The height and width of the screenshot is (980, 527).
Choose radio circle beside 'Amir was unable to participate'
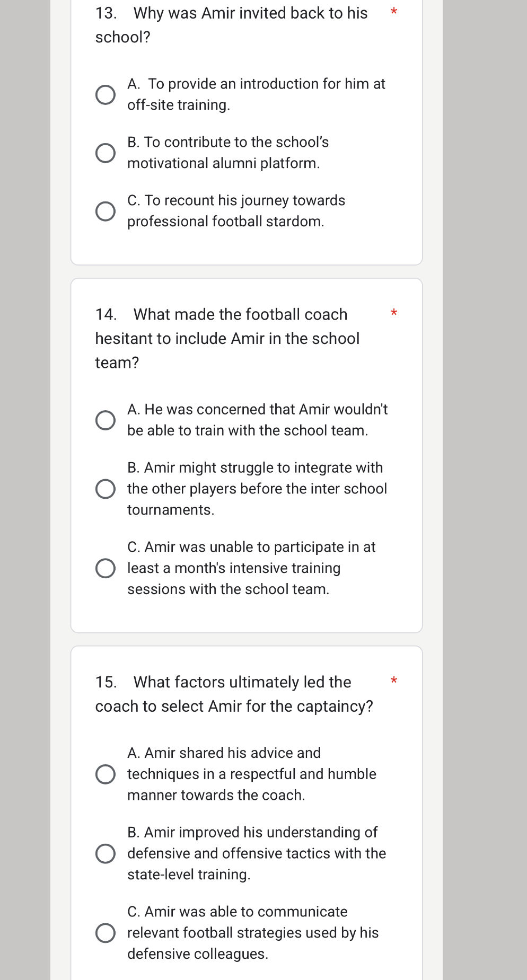click(x=106, y=568)
